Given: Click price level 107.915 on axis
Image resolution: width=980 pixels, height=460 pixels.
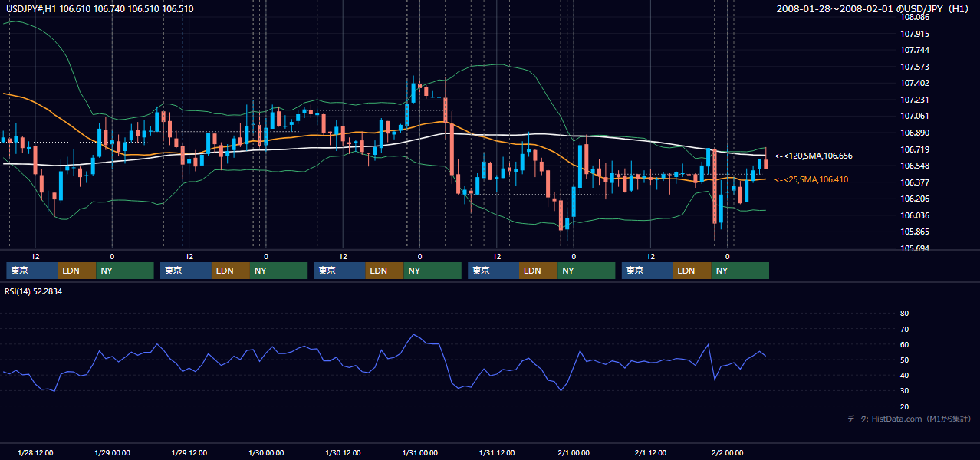Looking at the screenshot, I should click(915, 34).
